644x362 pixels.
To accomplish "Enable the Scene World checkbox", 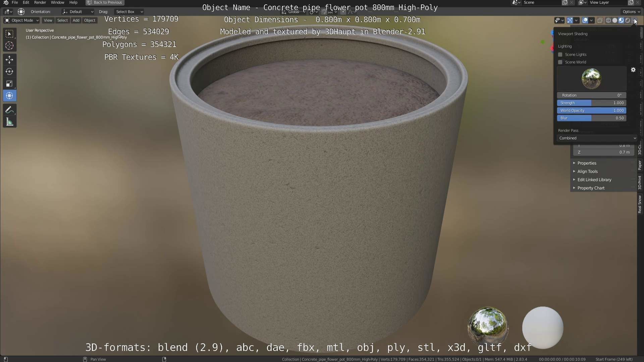I will coord(560,62).
